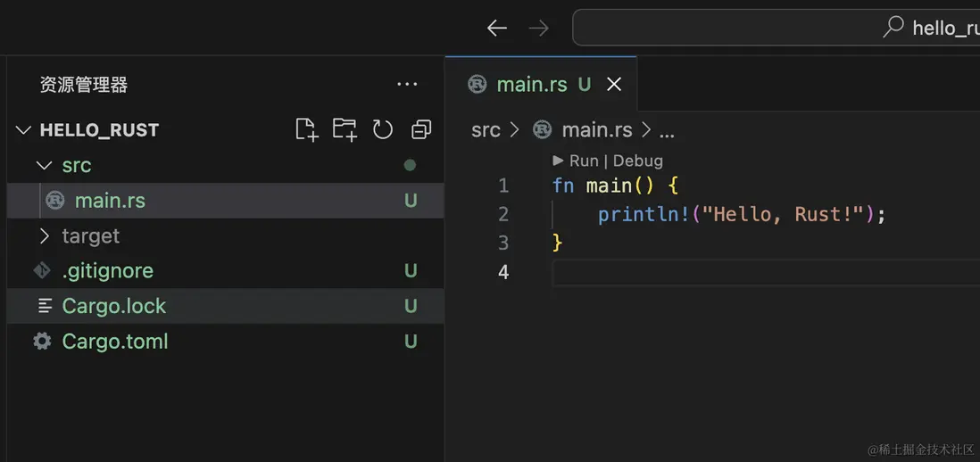This screenshot has width=980, height=462.
Task: Refresh the explorer file tree
Action: click(x=383, y=130)
